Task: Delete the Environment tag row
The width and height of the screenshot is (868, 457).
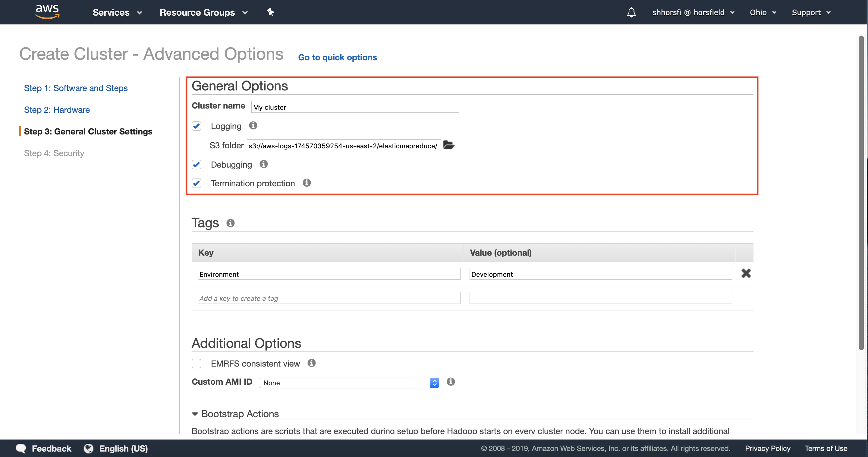Action: (746, 273)
